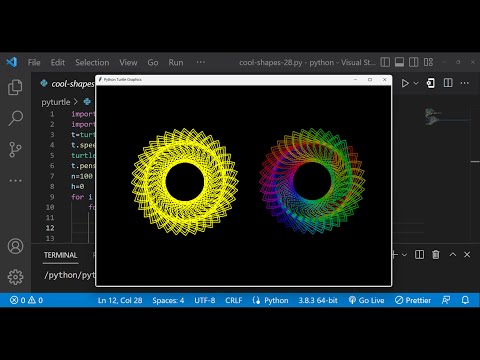The height and width of the screenshot is (360, 480).
Task: Open the View menu
Action: [128, 62]
